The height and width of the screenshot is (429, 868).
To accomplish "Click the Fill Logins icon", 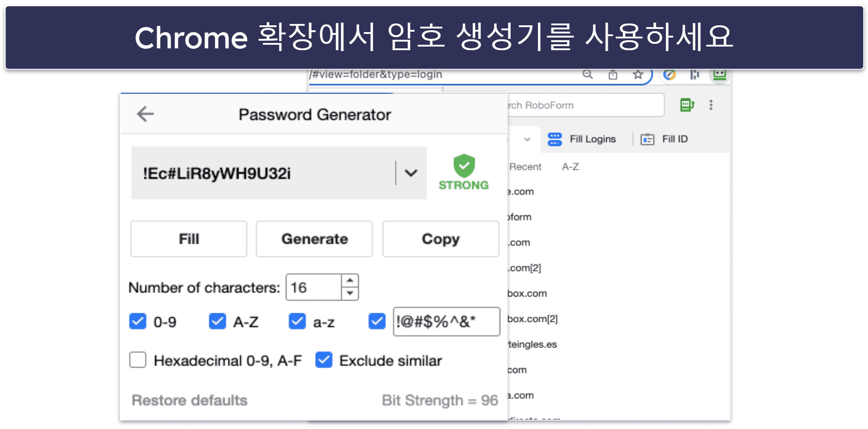I will [555, 139].
